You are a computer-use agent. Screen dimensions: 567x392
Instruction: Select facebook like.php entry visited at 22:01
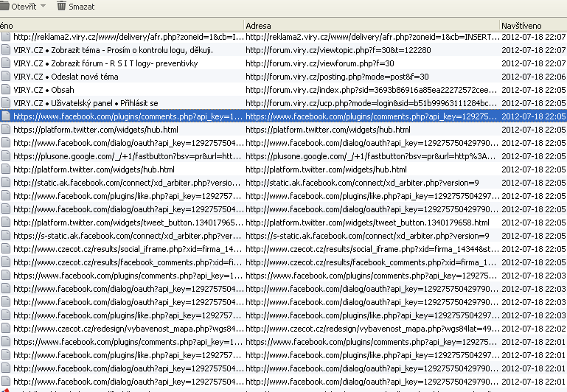coord(128,355)
